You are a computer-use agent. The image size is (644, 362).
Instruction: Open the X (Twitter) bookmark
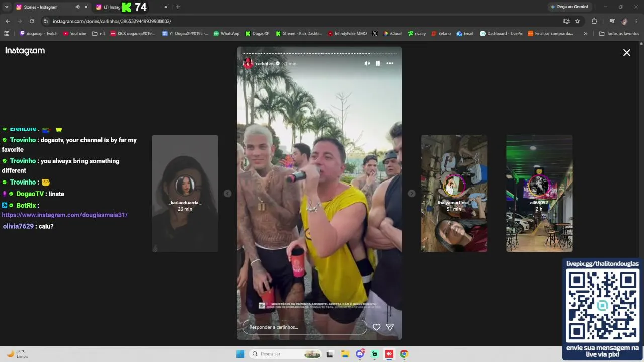click(x=375, y=34)
